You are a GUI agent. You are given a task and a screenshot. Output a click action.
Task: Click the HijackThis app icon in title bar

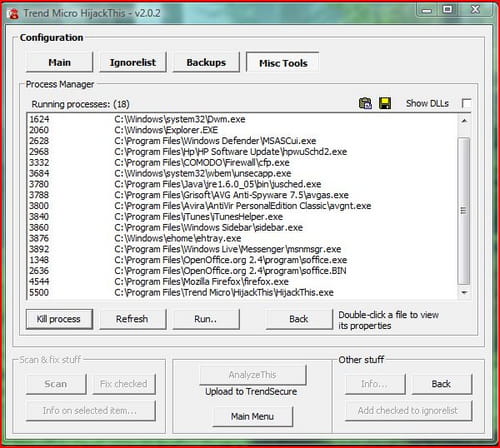coord(13,14)
